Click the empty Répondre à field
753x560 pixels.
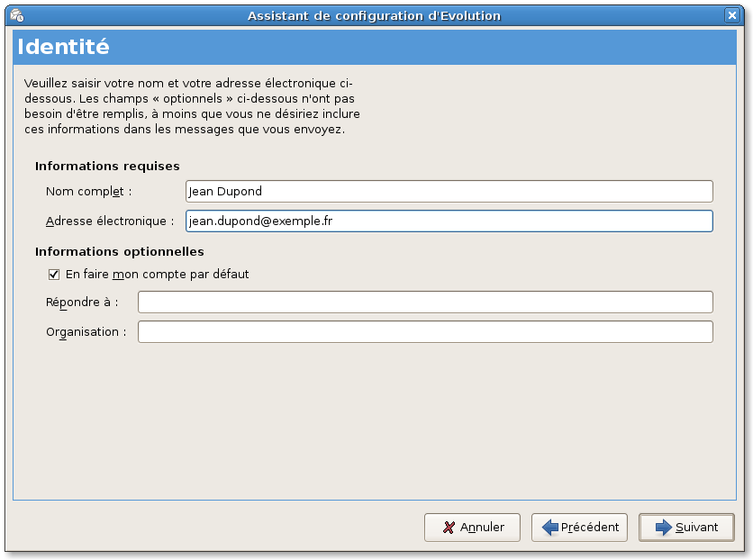[x=425, y=303]
